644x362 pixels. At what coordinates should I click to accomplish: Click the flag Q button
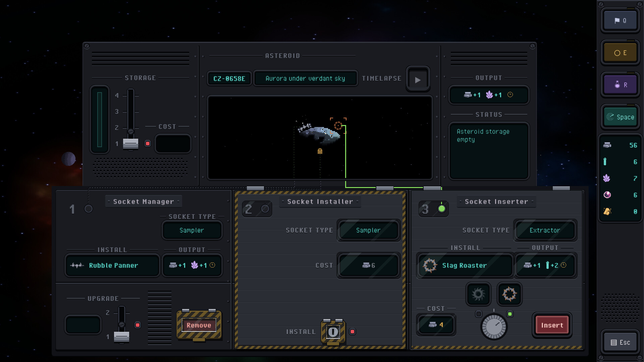pos(620,20)
